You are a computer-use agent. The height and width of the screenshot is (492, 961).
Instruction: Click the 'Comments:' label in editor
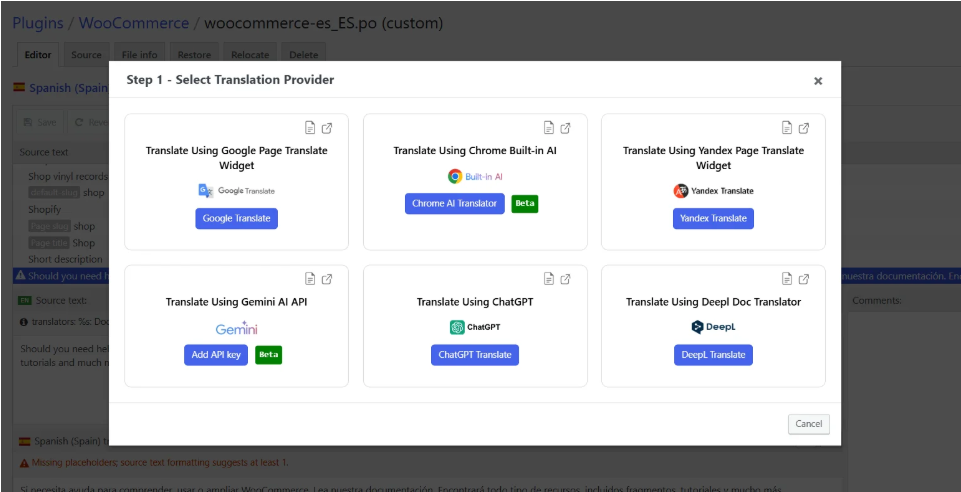pyautogui.click(x=876, y=301)
